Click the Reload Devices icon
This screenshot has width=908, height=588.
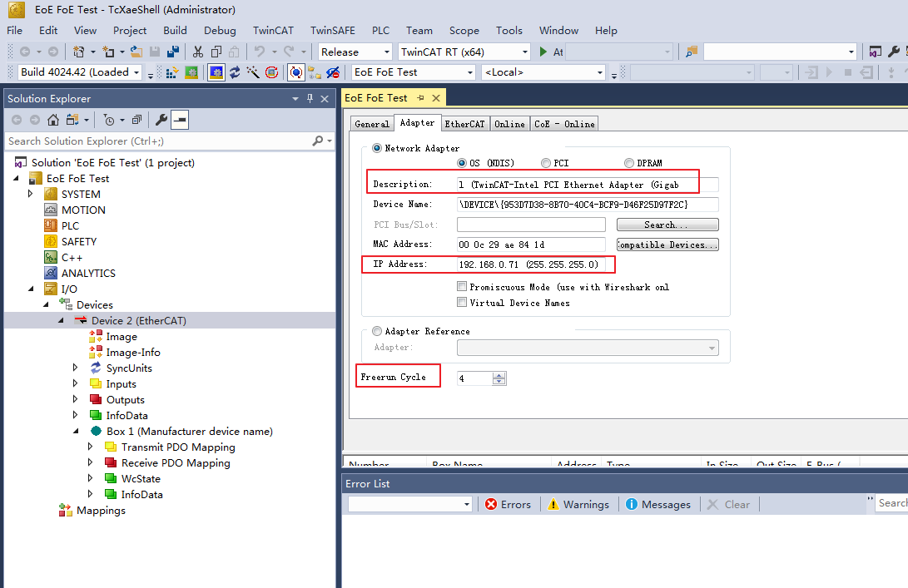(x=235, y=72)
